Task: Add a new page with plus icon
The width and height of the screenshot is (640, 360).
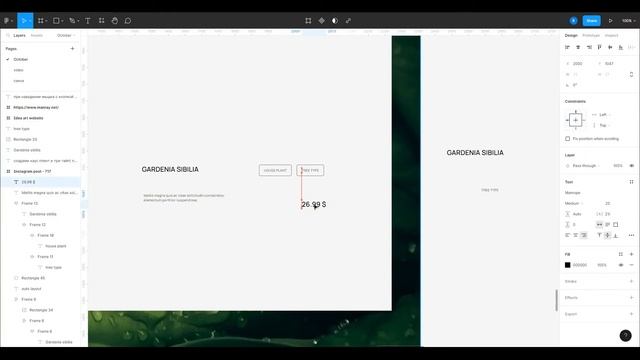Action: (72, 49)
